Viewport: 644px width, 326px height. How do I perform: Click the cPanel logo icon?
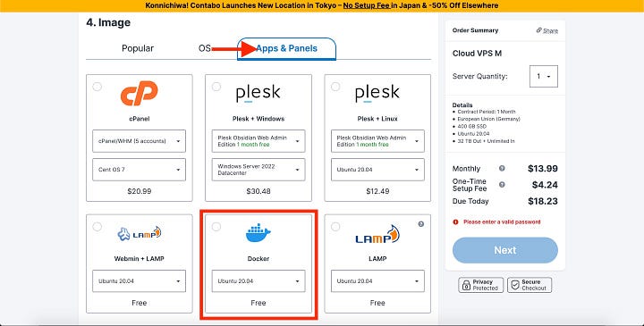pos(140,93)
